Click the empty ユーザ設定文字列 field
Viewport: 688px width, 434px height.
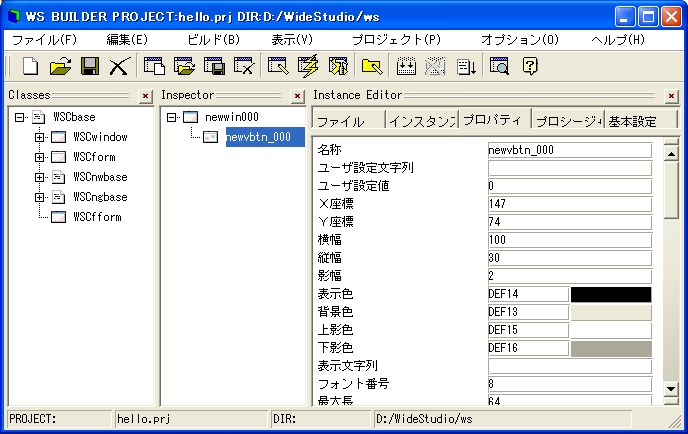570,169
